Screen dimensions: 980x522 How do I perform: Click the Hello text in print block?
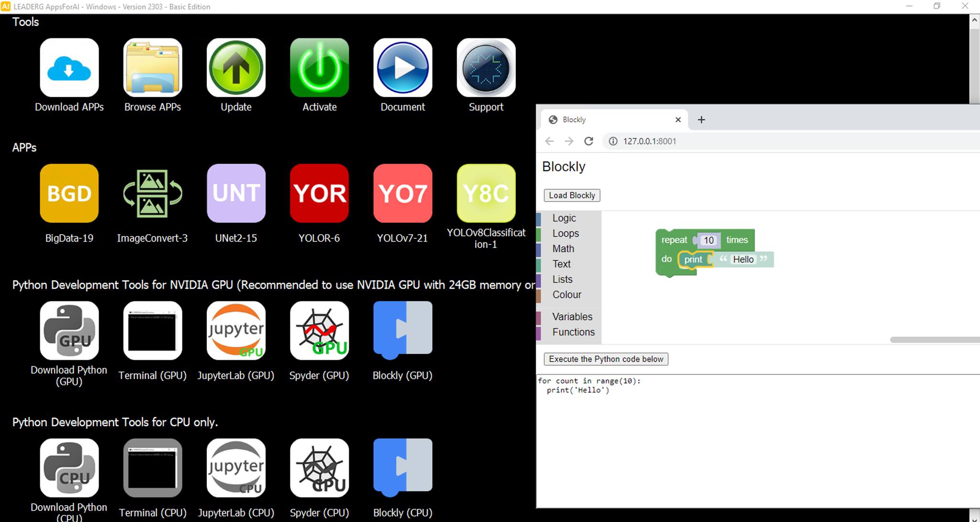[743, 259]
